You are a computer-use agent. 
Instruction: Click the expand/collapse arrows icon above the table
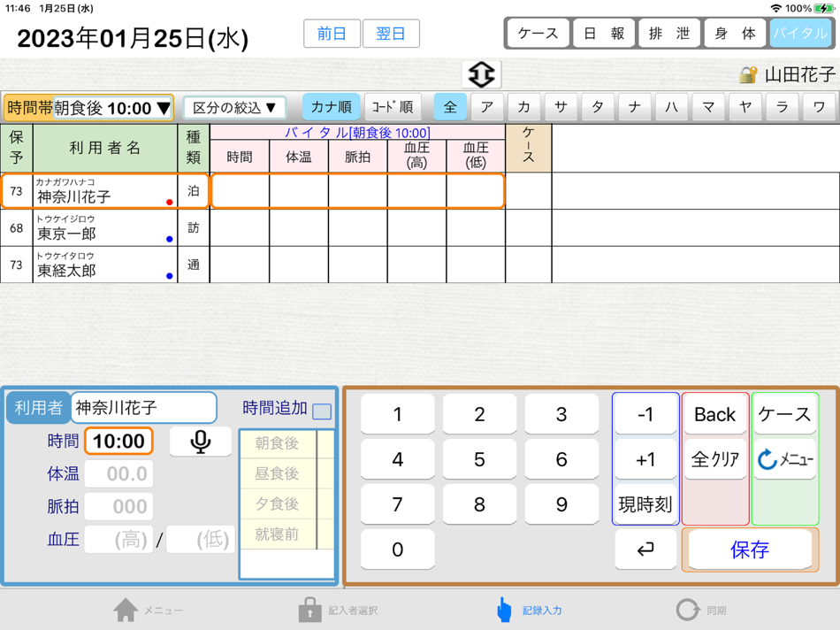pyautogui.click(x=482, y=73)
